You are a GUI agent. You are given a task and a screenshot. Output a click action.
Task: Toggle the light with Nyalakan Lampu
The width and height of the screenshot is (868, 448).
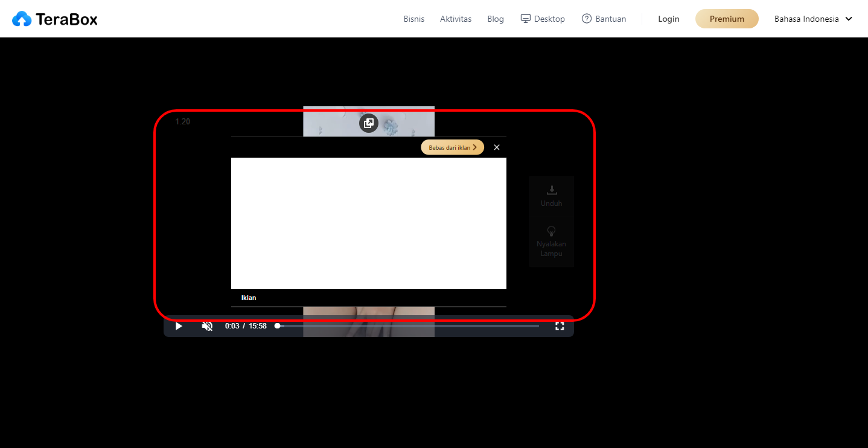551,241
